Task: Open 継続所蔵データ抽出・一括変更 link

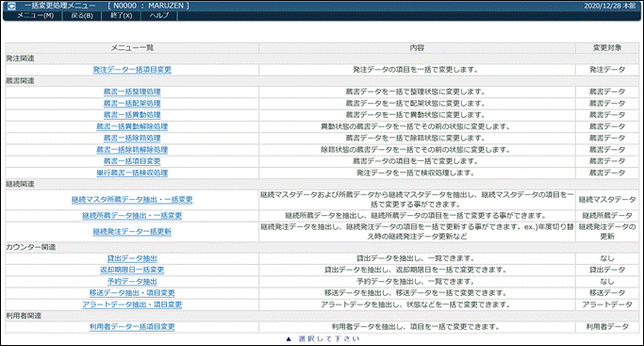Action: pos(132,216)
